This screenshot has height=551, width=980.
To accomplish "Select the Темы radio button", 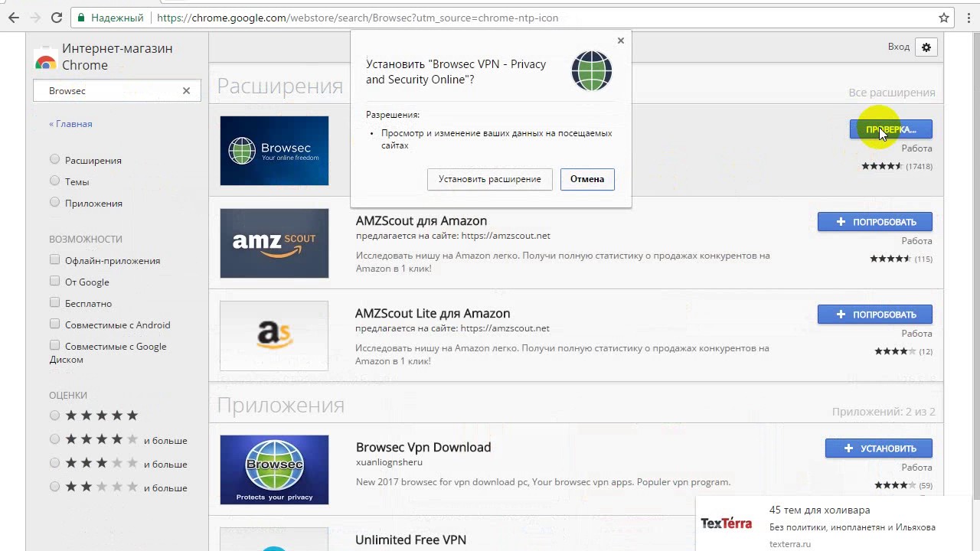I will 54,181.
